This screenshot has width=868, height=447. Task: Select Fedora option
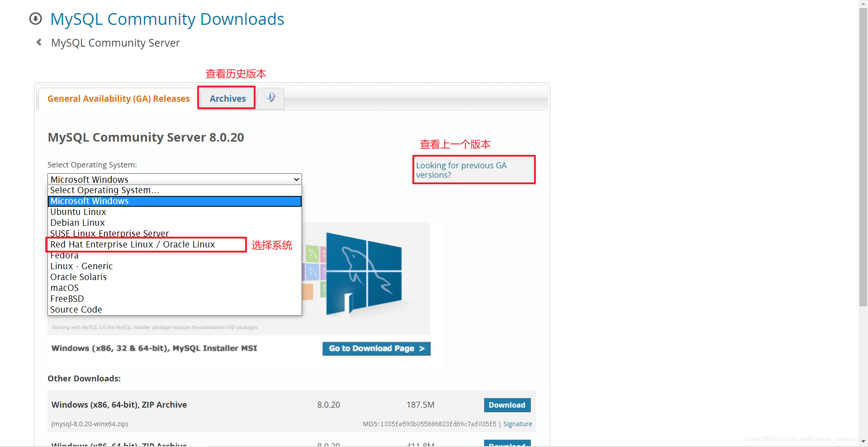[175, 256]
